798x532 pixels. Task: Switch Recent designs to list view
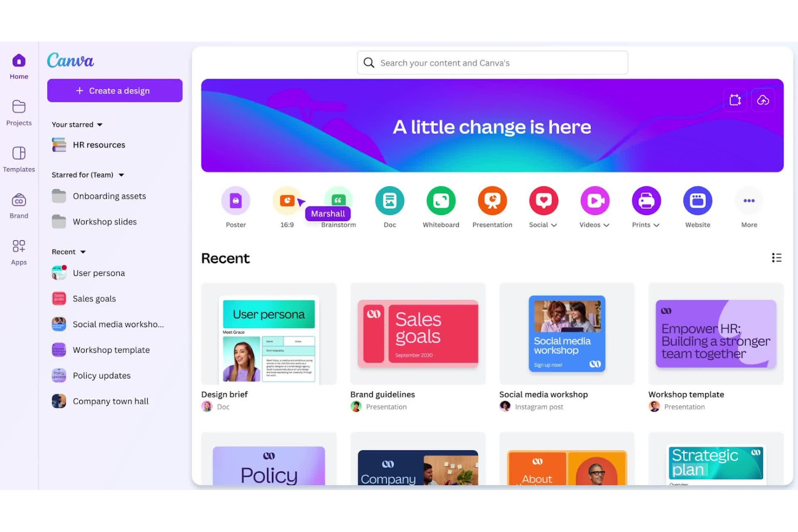point(776,258)
